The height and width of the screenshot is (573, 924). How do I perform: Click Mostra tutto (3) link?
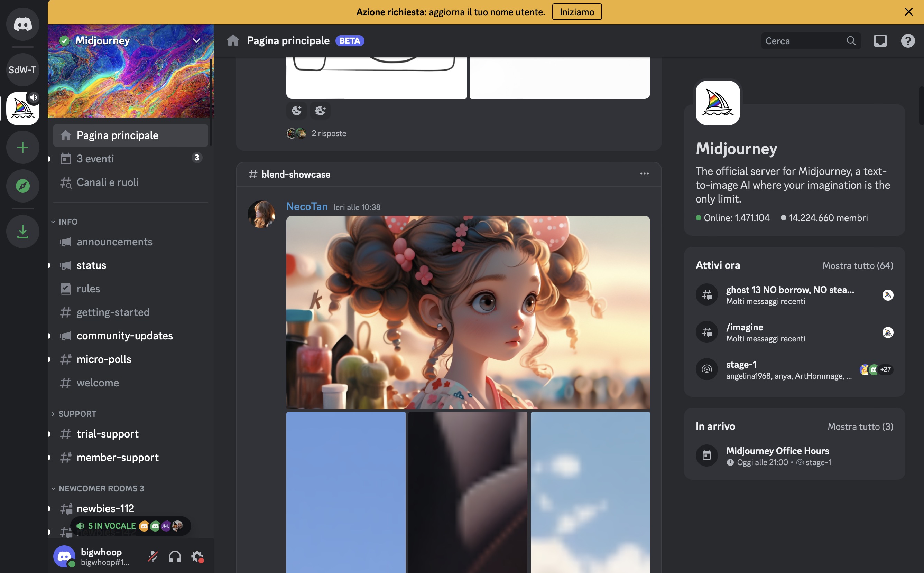(x=860, y=426)
